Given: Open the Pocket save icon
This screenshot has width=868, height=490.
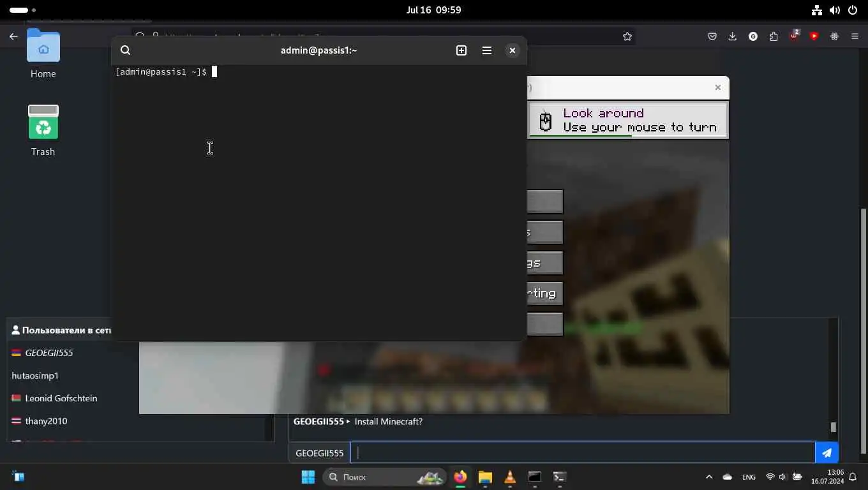Looking at the screenshot, I should point(712,36).
